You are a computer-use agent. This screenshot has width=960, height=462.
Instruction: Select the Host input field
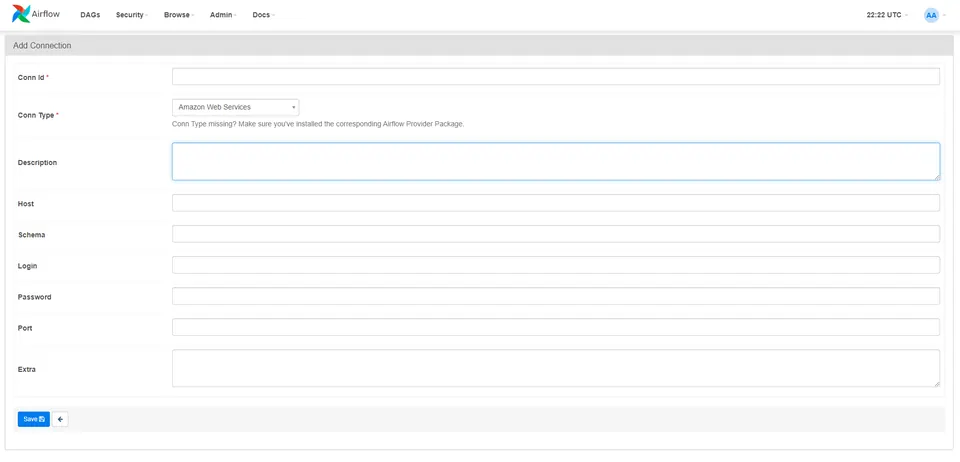click(x=556, y=203)
